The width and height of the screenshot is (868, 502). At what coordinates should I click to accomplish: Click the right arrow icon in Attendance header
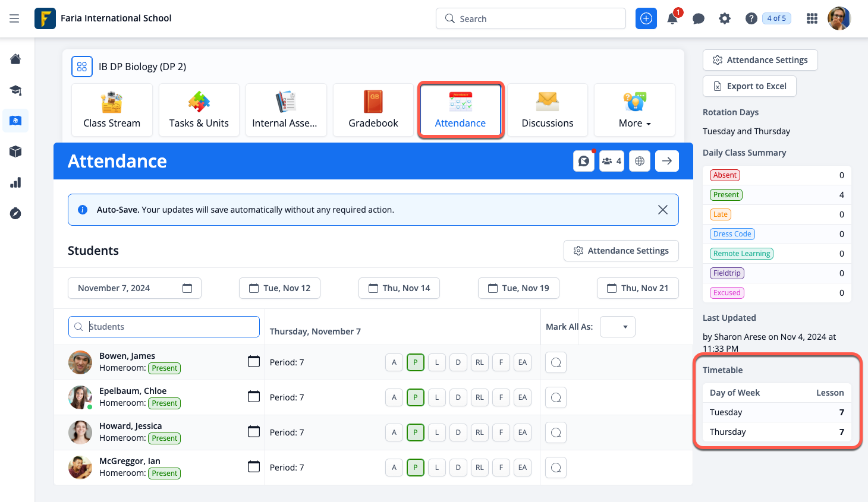tap(667, 161)
